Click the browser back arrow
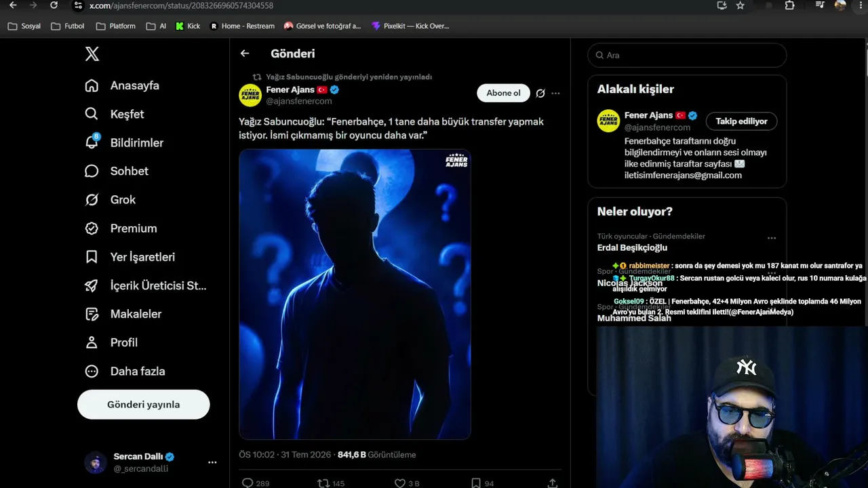 tap(13, 5)
